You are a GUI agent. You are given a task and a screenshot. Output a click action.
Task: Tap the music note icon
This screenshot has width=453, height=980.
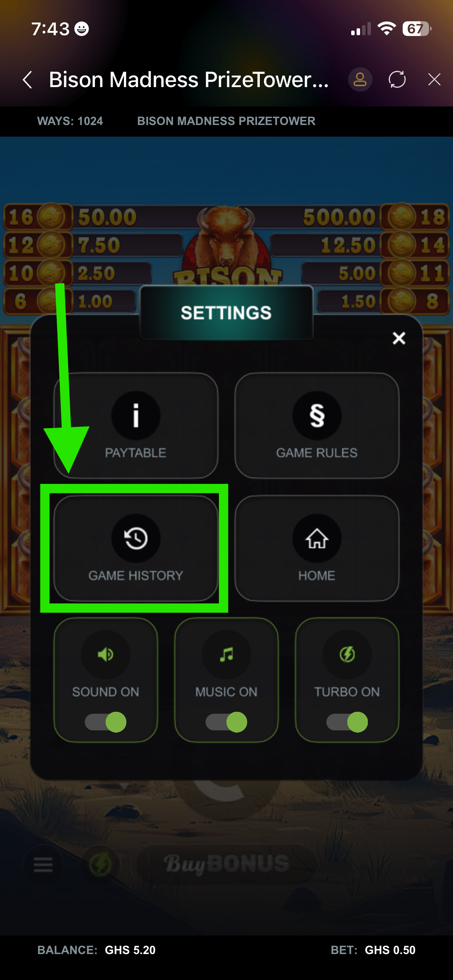(226, 654)
